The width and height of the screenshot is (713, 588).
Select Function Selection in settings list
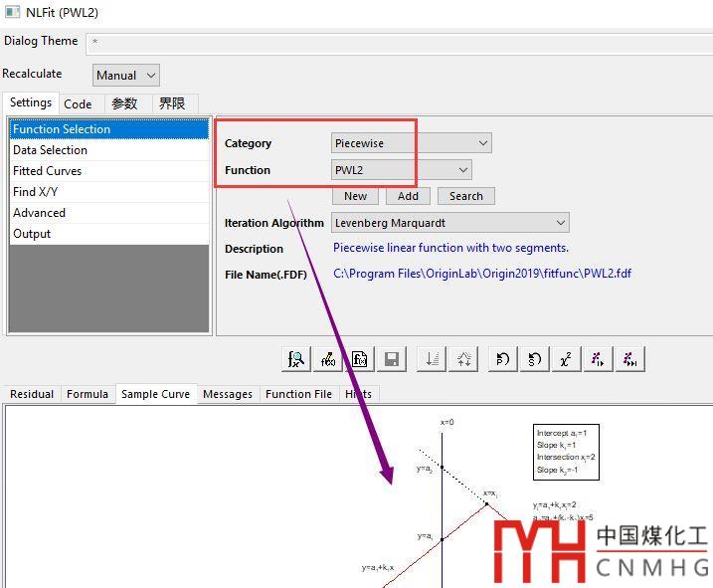[109, 129]
